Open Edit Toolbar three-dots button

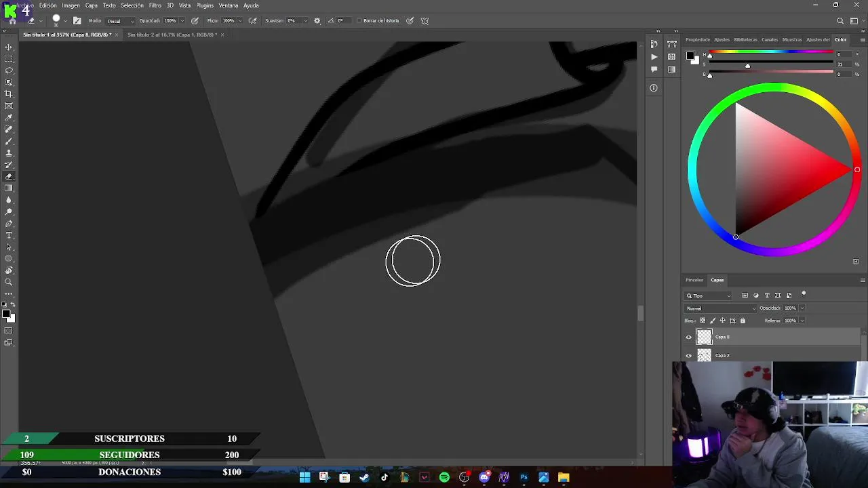click(9, 293)
